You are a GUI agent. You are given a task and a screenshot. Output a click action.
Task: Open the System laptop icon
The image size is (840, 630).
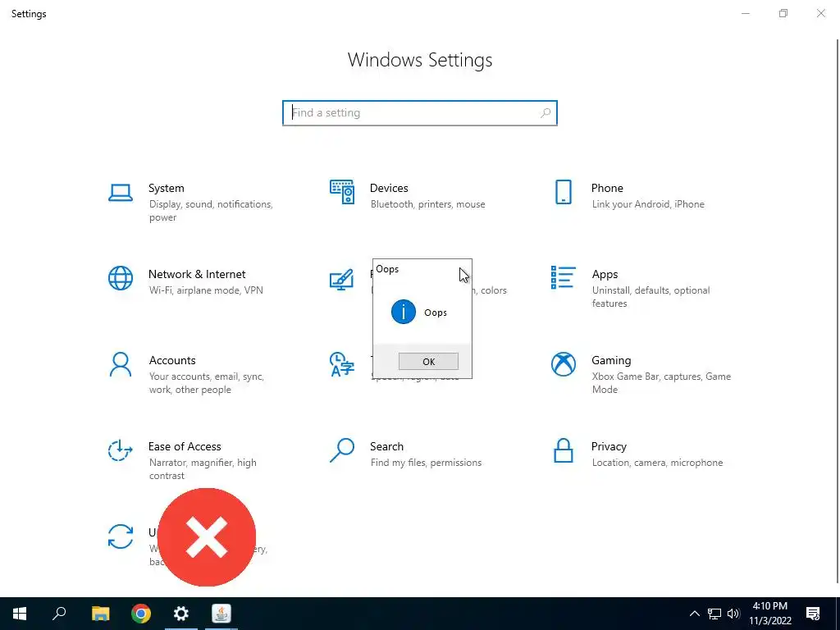click(121, 192)
